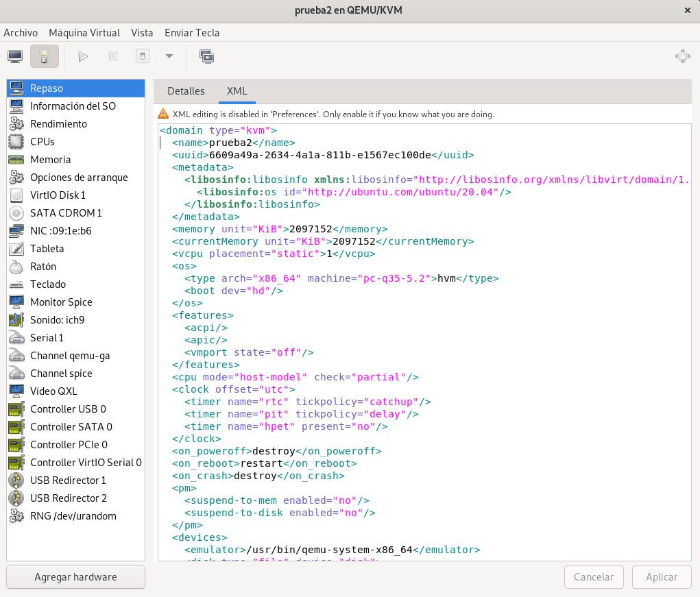Open the shutdown options dropdown arrow
Screen dimensions: 700x597
169,56
